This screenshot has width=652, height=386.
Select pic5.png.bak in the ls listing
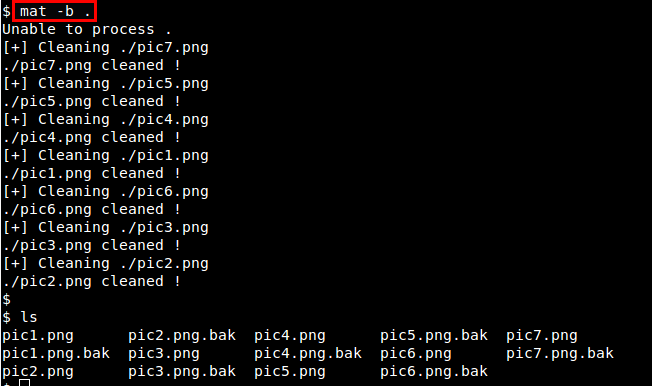[x=434, y=336]
